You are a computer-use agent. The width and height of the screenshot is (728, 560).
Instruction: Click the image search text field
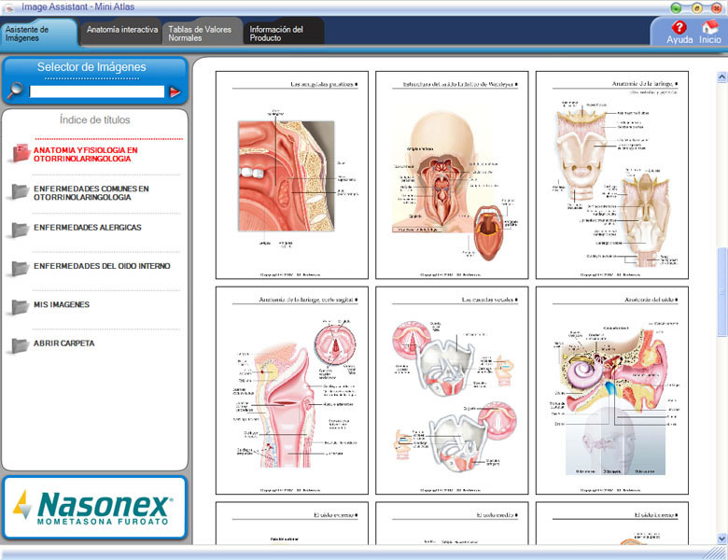(96, 91)
